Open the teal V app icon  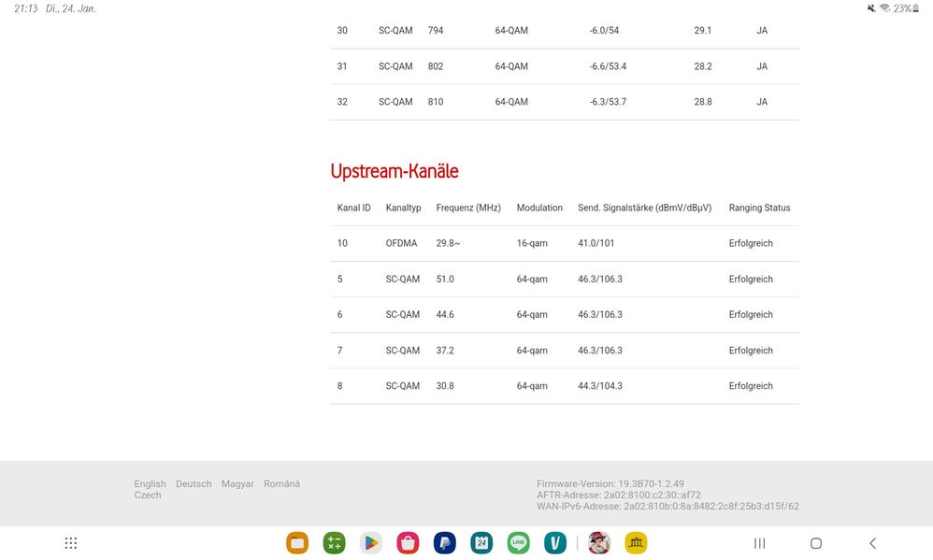click(555, 543)
